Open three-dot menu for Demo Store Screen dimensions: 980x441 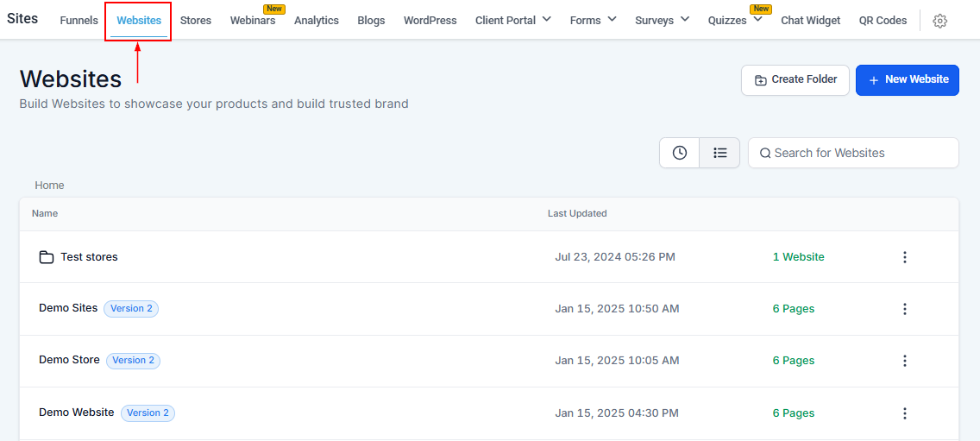coord(904,361)
